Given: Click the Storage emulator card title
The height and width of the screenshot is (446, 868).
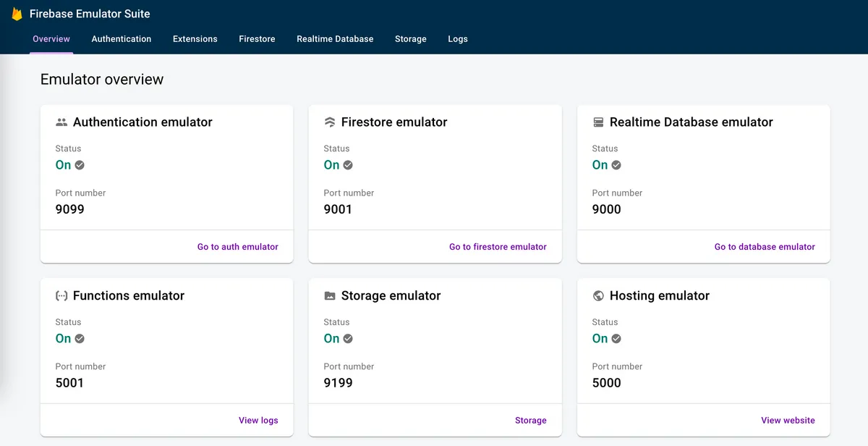Looking at the screenshot, I should pyautogui.click(x=391, y=296).
